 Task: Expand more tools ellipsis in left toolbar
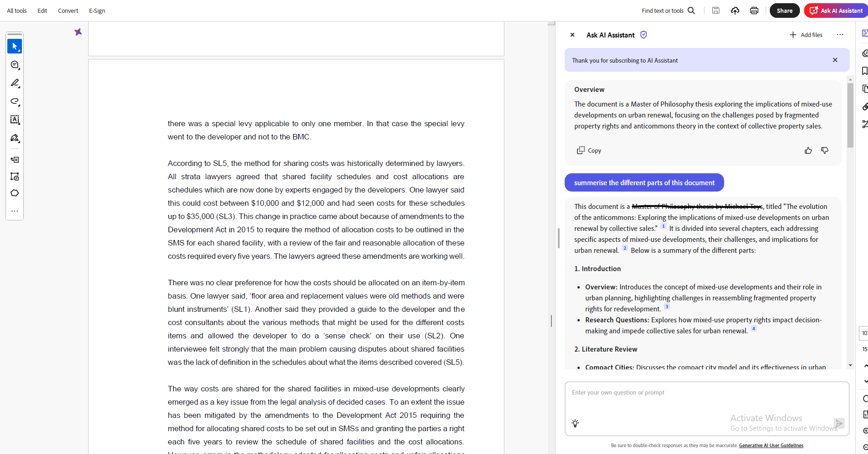15,211
